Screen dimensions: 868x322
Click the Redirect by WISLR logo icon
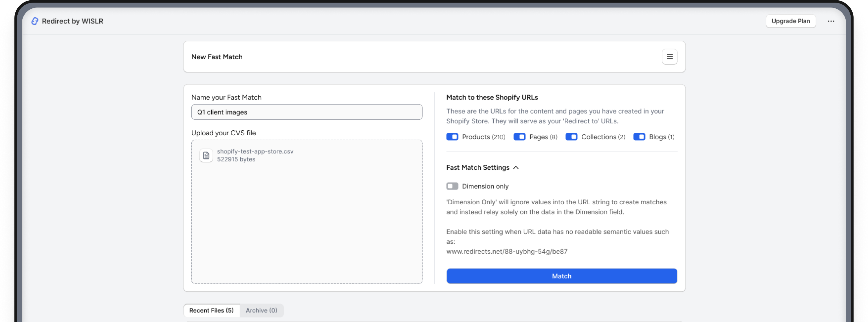click(34, 21)
